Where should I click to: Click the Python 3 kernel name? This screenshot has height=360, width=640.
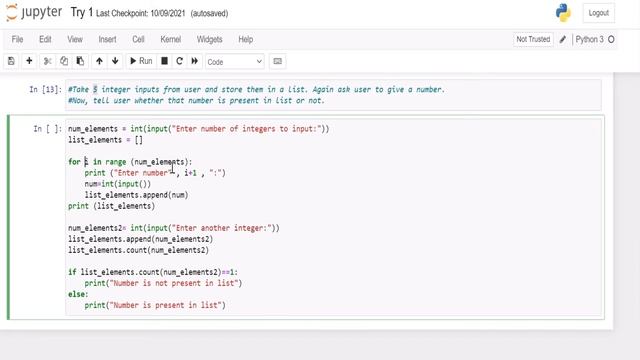[589, 39]
